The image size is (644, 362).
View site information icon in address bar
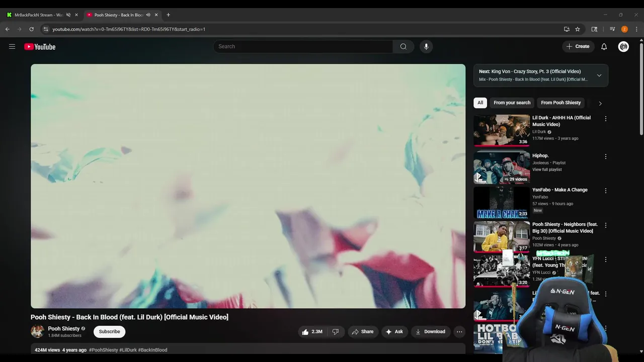pos(46,29)
